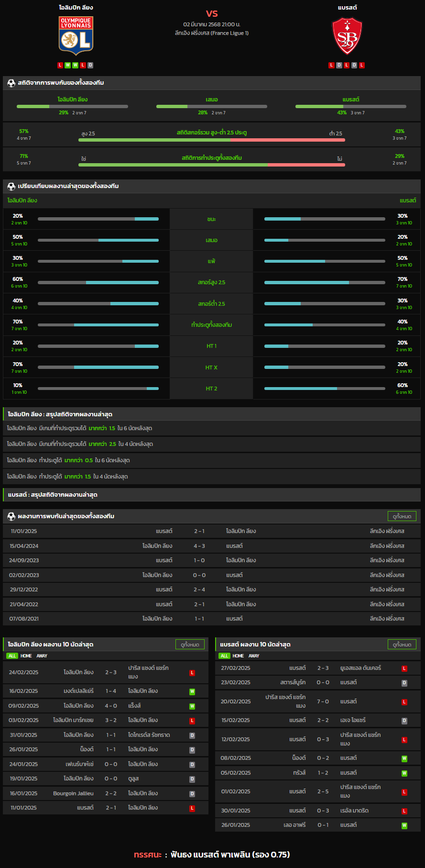This screenshot has width=425, height=868.
Task: Switch to HOME tab in Brest's last 10 matches
Action: [239, 656]
